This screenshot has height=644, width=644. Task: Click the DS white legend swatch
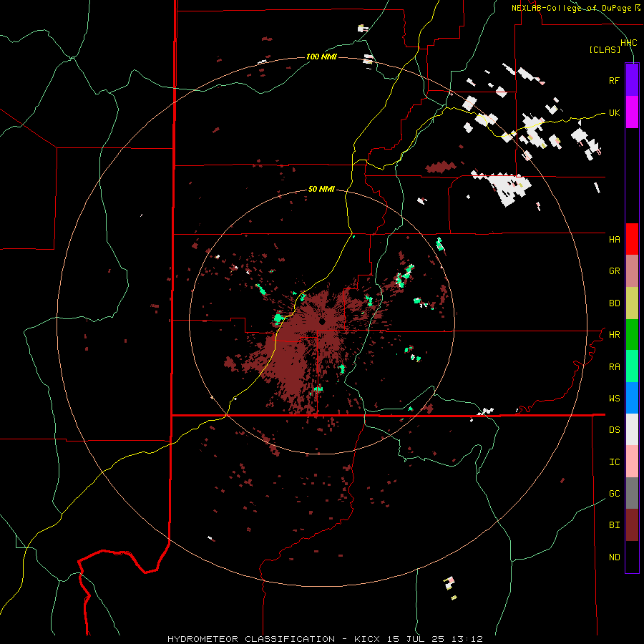tap(632, 429)
